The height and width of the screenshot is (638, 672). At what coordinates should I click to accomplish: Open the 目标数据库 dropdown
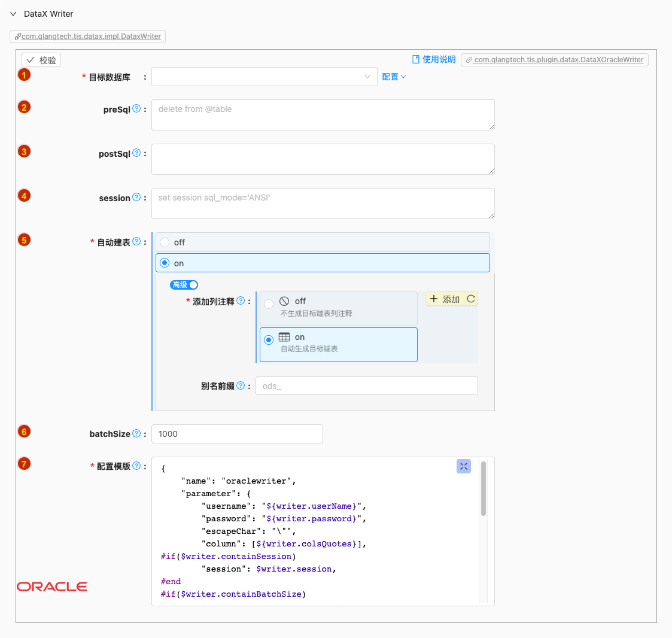pos(264,77)
